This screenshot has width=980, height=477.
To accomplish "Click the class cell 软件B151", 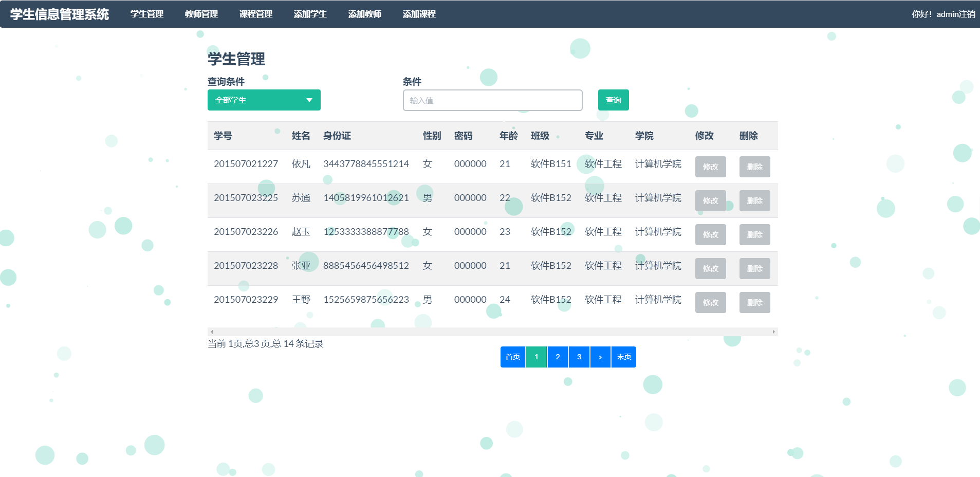I will [551, 163].
